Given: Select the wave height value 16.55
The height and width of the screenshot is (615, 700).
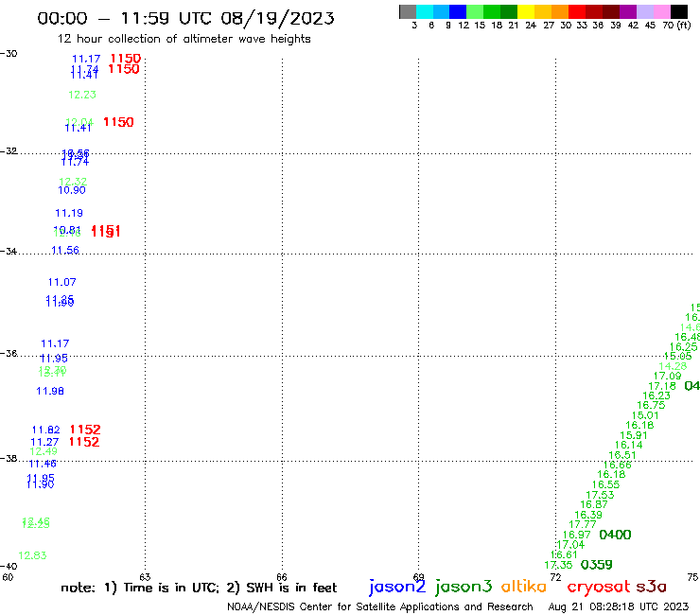Looking at the screenshot, I should pyautogui.click(x=605, y=484).
